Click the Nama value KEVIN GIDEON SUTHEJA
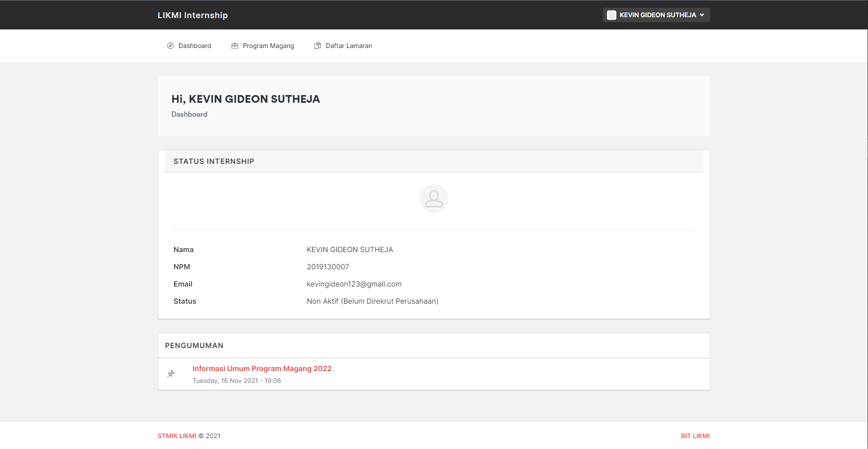 point(350,249)
